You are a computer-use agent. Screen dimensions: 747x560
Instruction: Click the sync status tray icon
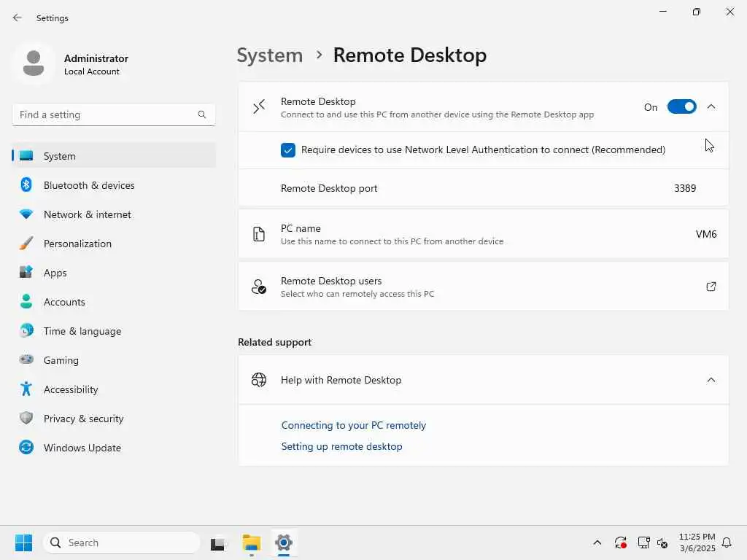(x=620, y=542)
